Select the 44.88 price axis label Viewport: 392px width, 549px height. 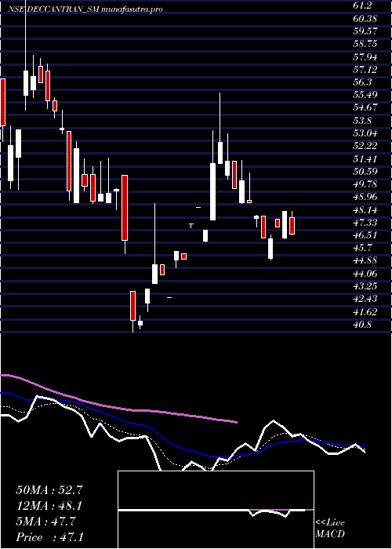(365, 260)
